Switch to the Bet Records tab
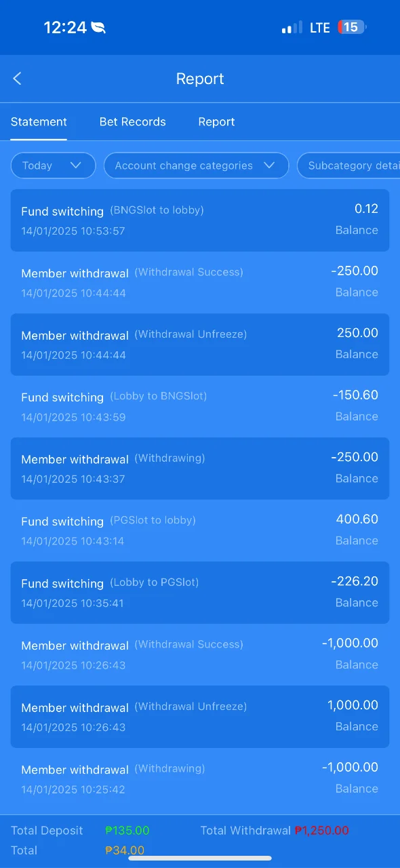This screenshot has height=868, width=400. coord(133,122)
